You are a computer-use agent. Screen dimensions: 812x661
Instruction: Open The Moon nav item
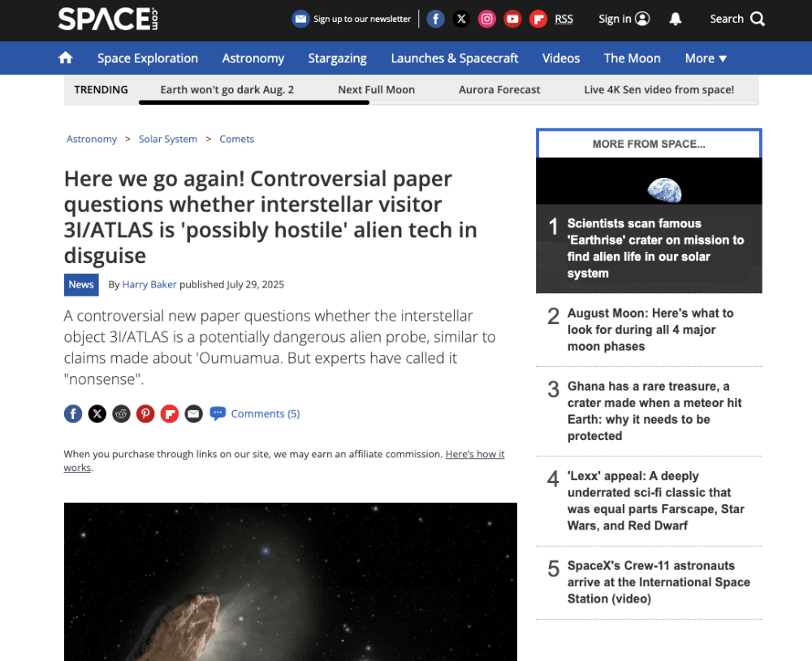[633, 58]
